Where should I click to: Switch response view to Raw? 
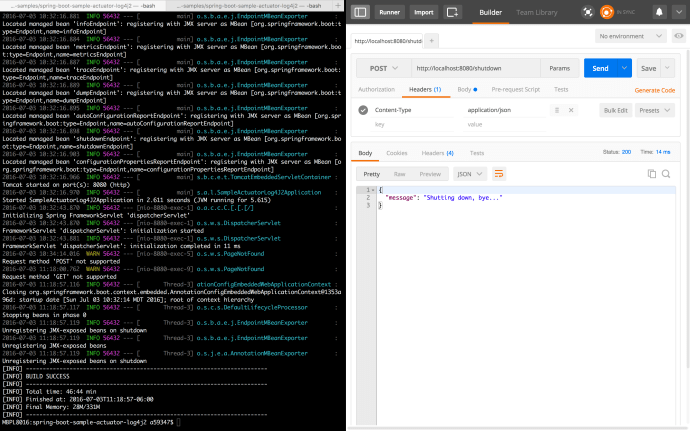[399, 173]
